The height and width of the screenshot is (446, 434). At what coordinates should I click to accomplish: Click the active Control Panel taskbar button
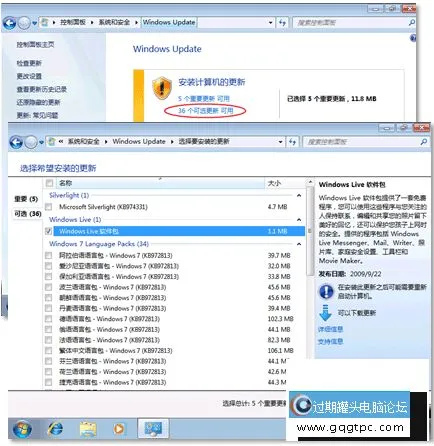153,429
